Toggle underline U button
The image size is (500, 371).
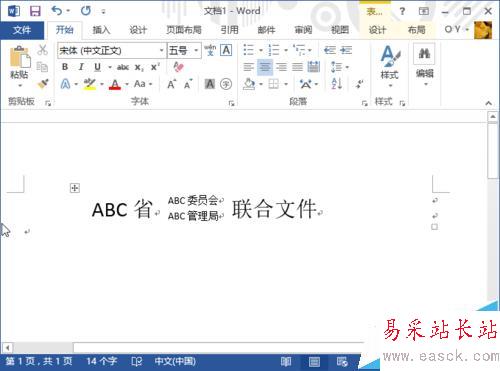point(97,67)
